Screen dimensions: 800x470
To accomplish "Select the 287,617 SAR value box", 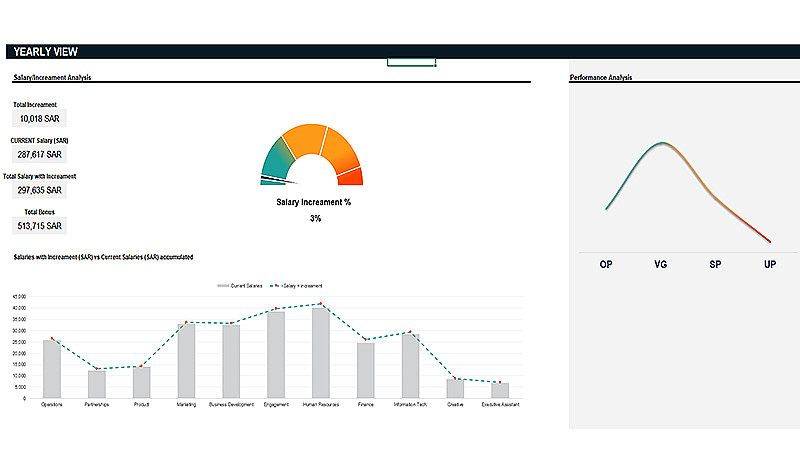I will pyautogui.click(x=39, y=154).
